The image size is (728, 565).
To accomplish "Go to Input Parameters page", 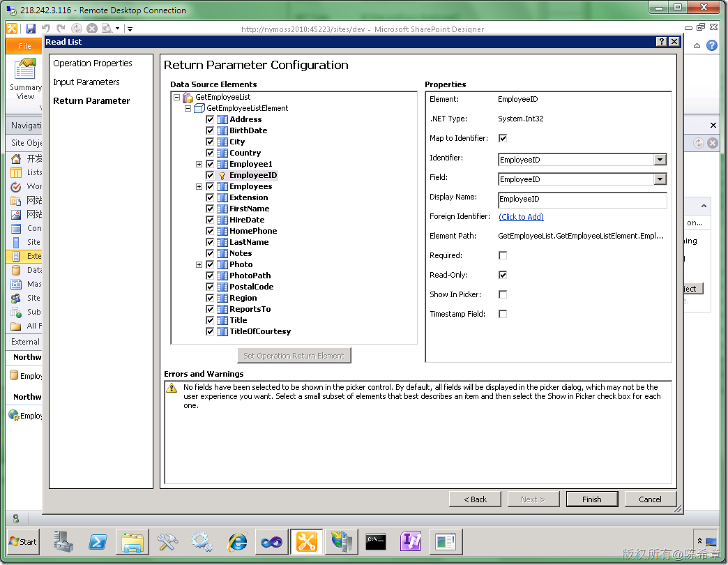I will click(x=86, y=82).
